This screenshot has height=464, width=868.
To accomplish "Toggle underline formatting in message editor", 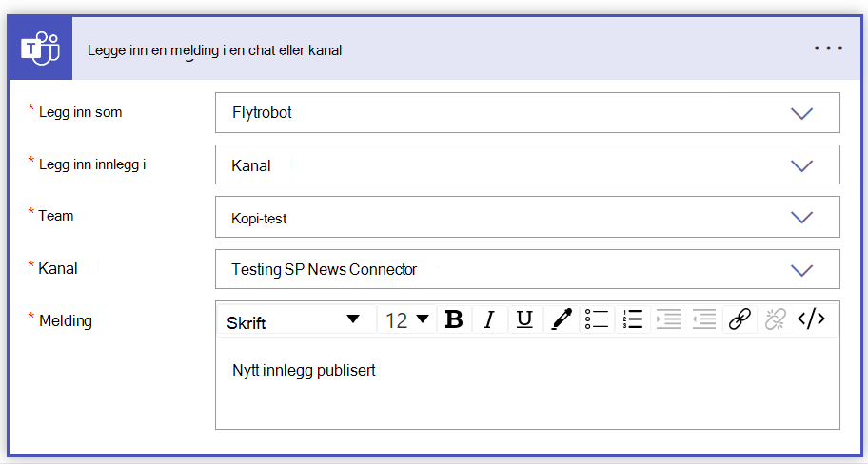I will (x=524, y=319).
